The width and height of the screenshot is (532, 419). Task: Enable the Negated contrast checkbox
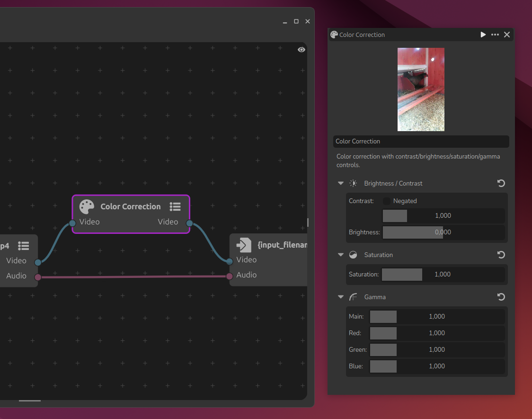(387, 201)
